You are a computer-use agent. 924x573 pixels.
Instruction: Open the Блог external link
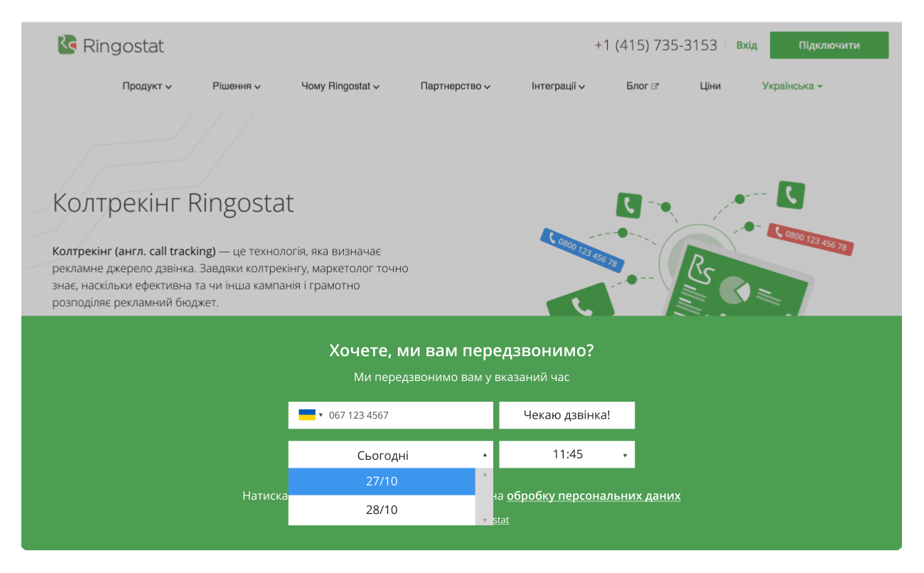(x=643, y=86)
